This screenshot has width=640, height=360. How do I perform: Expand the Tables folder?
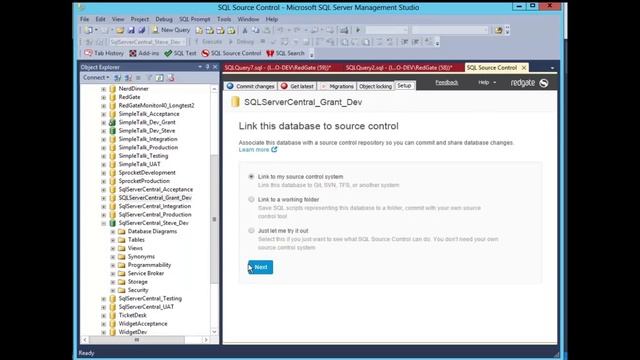[113, 240]
